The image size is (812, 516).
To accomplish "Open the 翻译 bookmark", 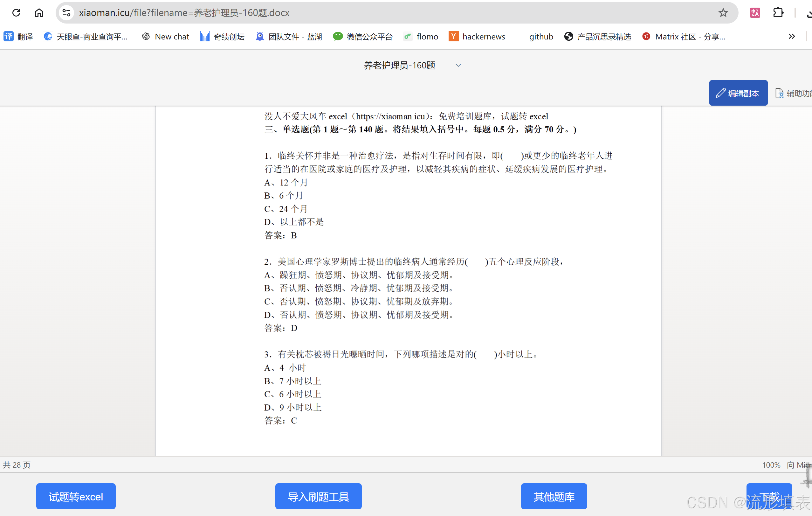I will coord(18,37).
